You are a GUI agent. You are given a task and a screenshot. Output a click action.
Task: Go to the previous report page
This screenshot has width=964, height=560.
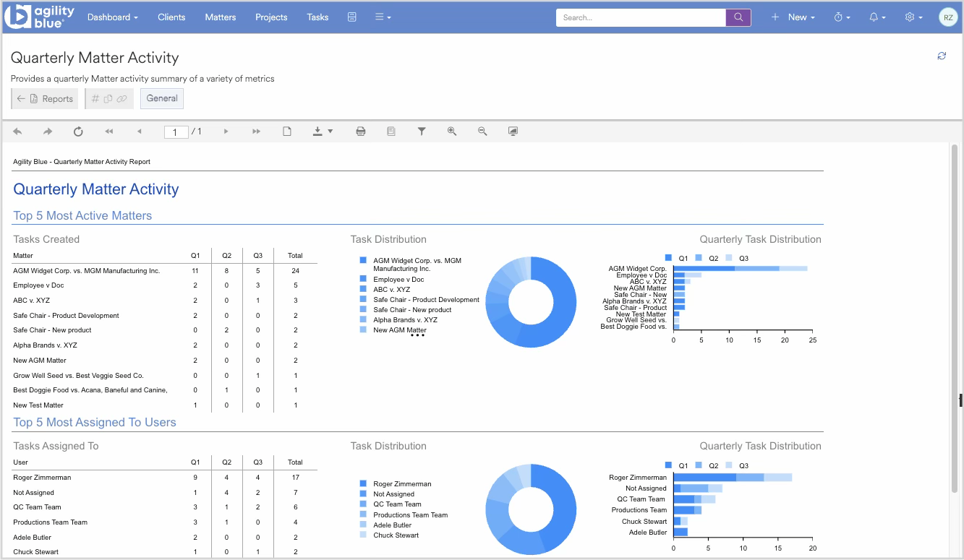(140, 132)
